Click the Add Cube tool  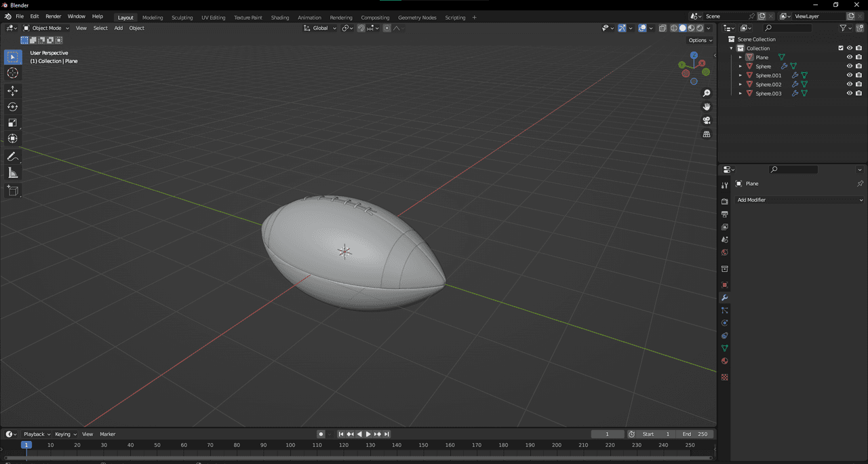click(x=12, y=191)
